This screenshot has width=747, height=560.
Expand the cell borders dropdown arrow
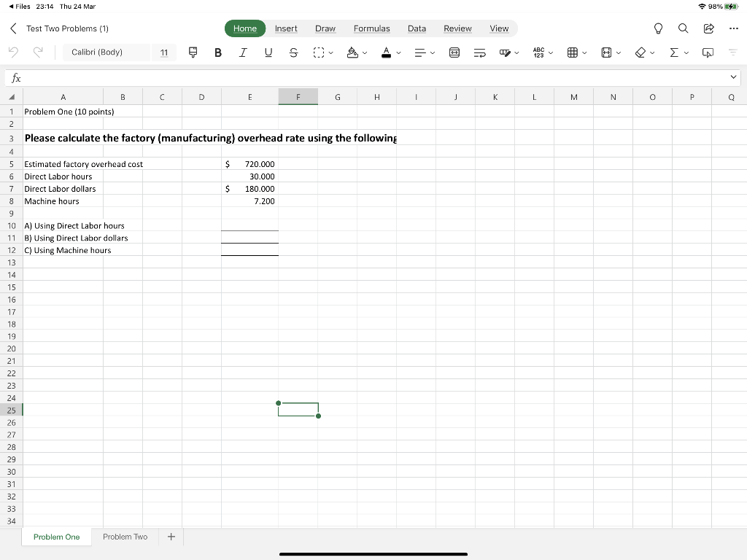click(330, 52)
